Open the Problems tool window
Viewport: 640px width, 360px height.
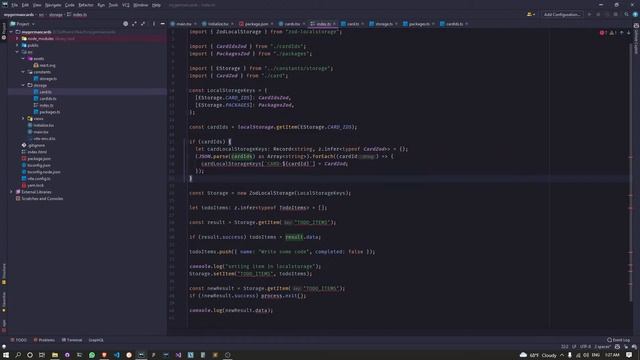pos(44,340)
